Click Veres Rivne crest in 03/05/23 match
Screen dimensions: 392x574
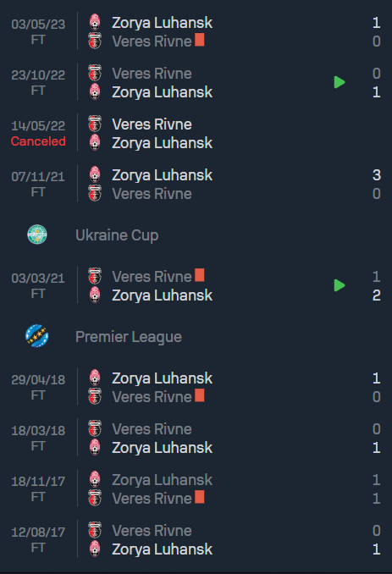(95, 41)
